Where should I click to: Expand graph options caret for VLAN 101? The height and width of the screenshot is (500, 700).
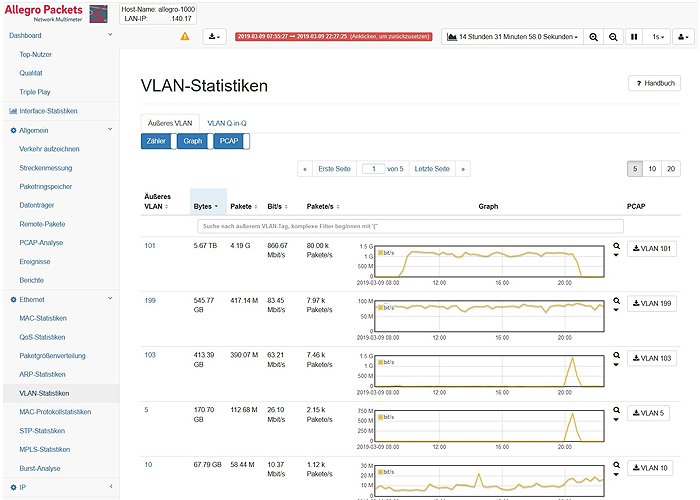tap(616, 255)
